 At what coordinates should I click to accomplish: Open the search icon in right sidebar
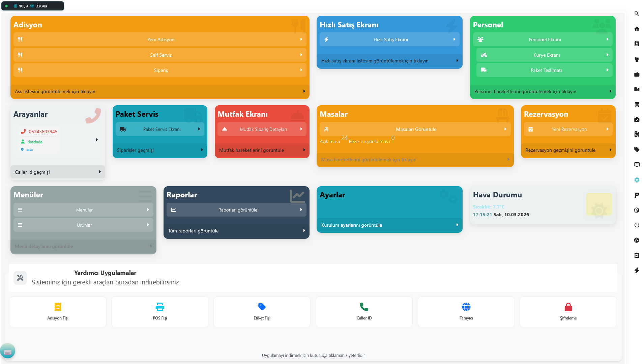637,14
